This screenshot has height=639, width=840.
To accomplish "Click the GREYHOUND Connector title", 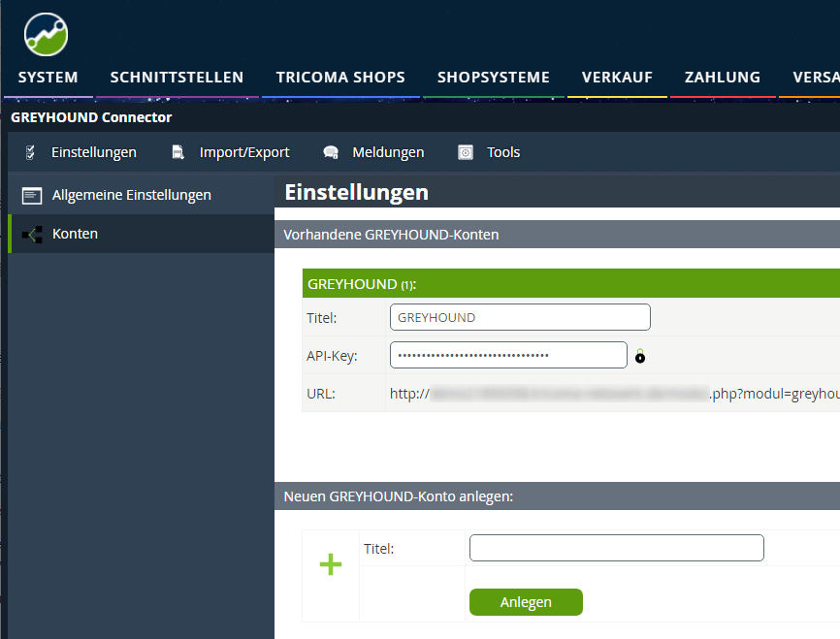I will pyautogui.click(x=91, y=117).
